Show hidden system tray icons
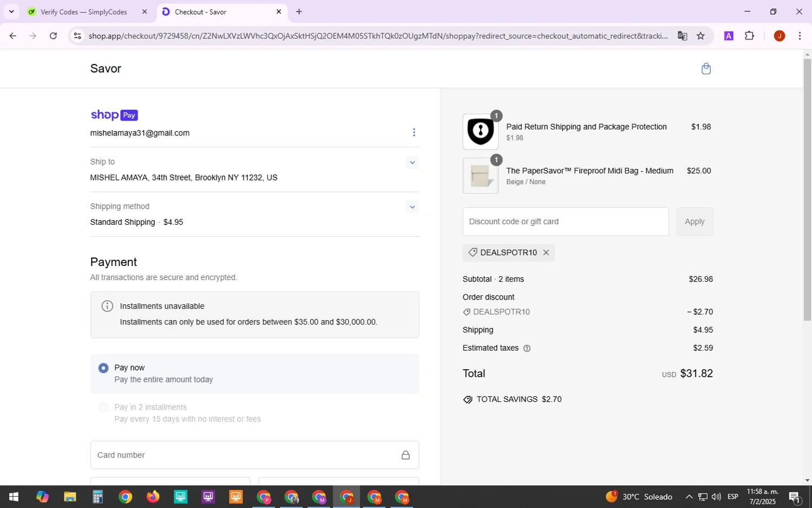The image size is (812, 508). (x=689, y=497)
